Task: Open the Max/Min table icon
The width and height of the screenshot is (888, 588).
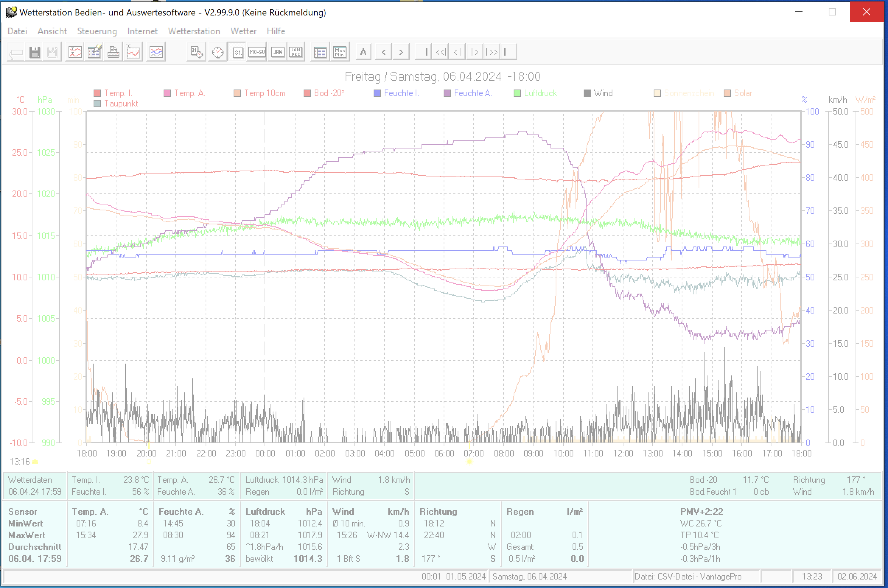Action: [x=340, y=52]
